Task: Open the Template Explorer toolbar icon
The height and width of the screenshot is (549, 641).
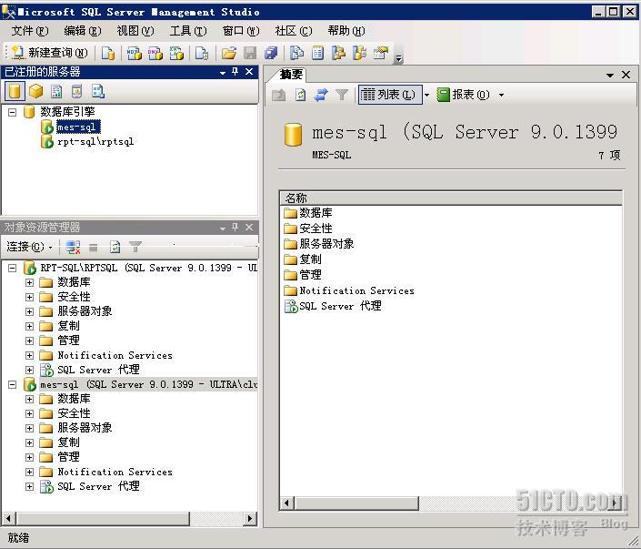Action: pyautogui.click(x=360, y=53)
